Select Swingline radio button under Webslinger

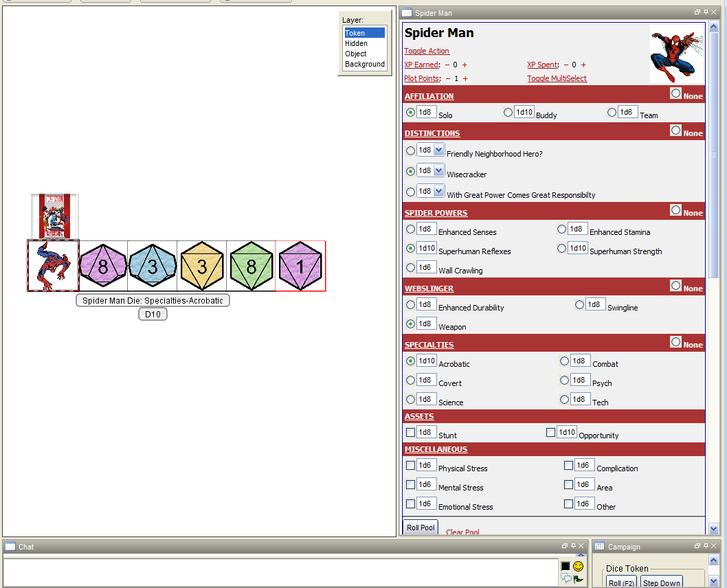tap(579, 304)
